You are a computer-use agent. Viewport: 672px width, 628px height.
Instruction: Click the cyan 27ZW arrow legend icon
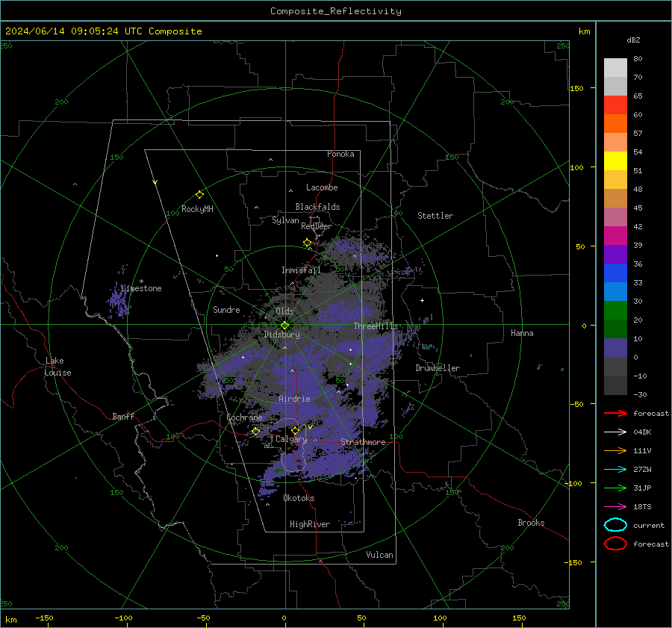click(615, 470)
